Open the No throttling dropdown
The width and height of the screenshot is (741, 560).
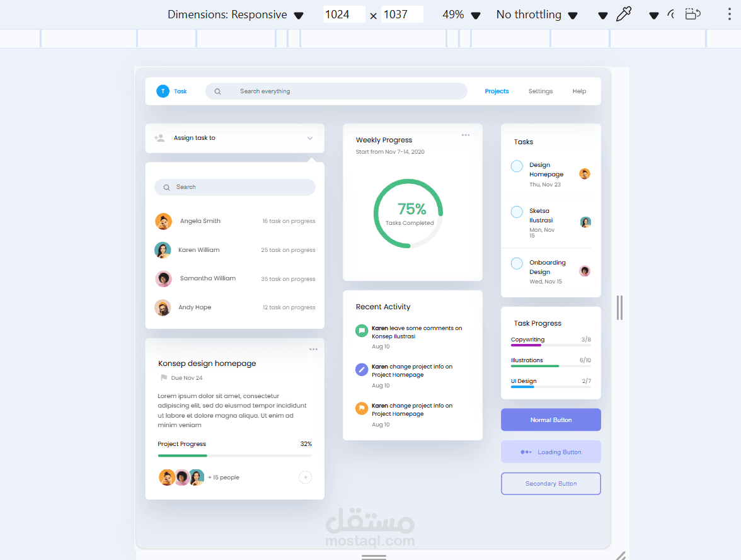[x=537, y=13]
